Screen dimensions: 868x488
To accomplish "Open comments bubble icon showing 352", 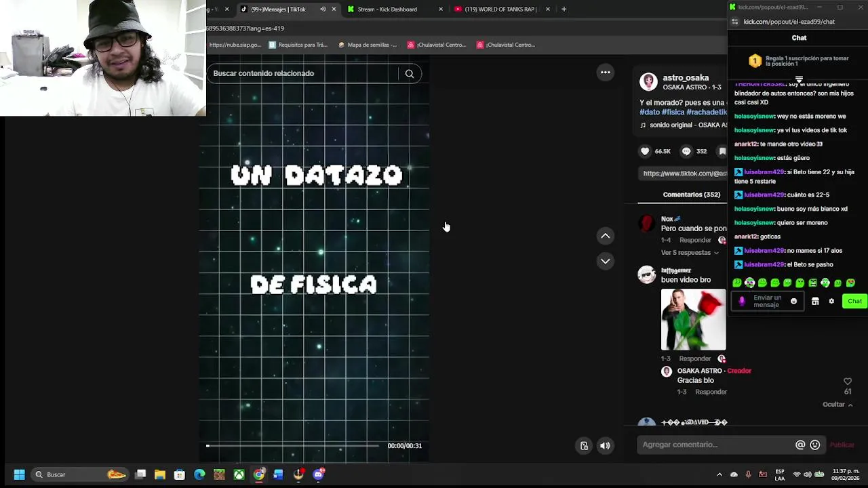I will tap(686, 151).
